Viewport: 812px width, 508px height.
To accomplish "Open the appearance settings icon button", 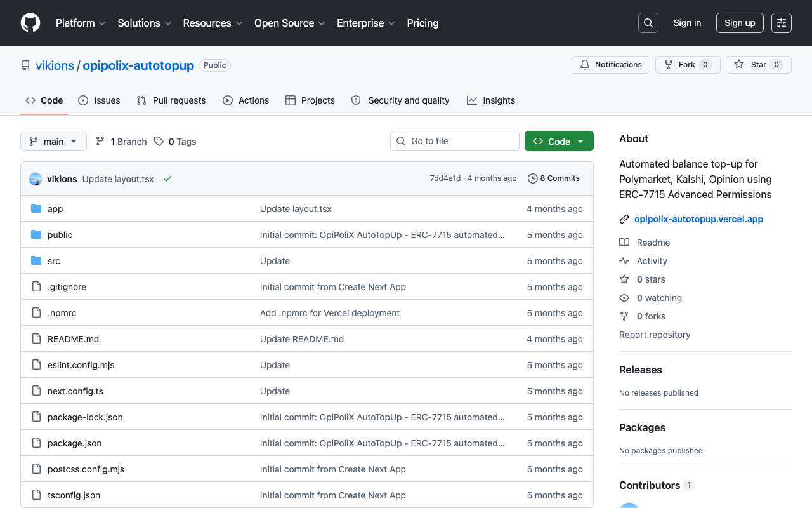I will [782, 23].
